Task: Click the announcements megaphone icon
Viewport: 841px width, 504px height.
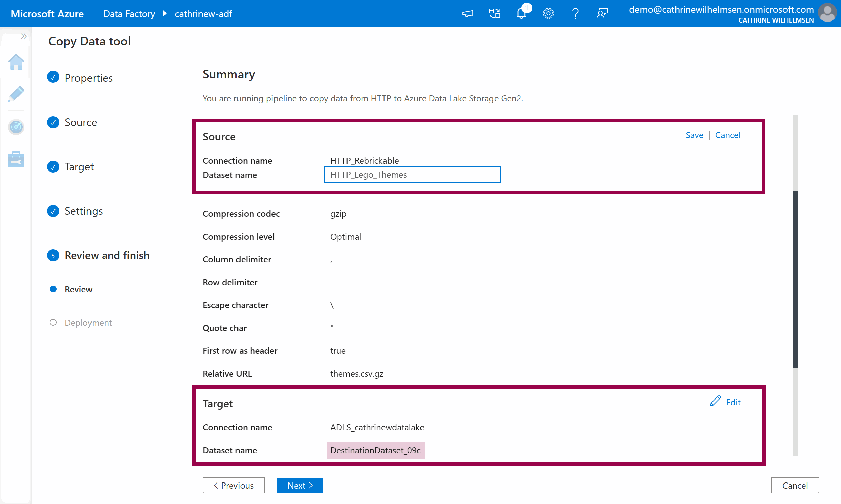Action: point(467,13)
